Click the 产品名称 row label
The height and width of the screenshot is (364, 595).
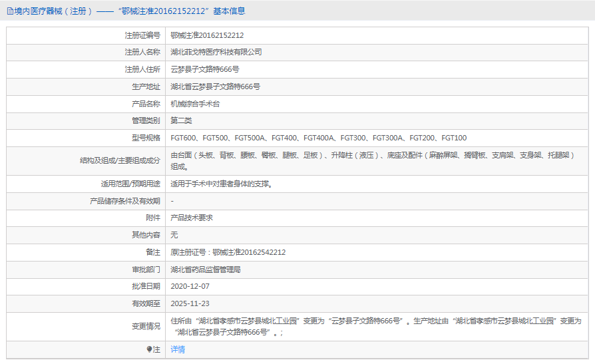pos(146,104)
